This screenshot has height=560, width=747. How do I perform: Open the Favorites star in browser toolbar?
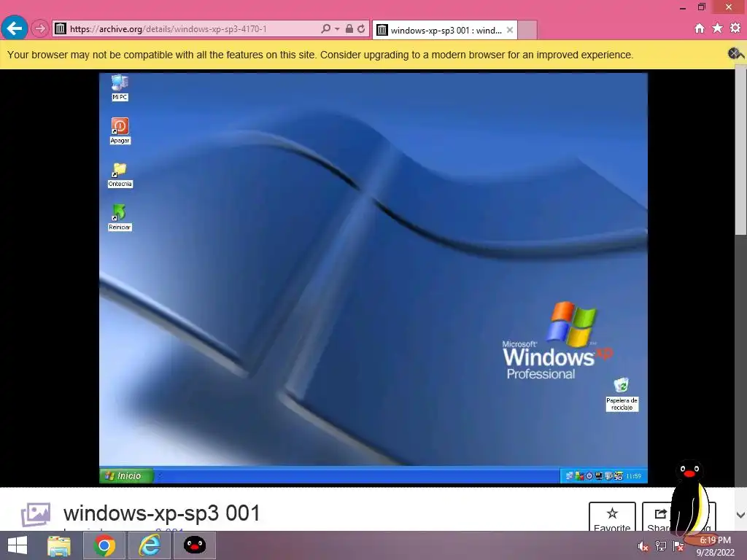tap(717, 28)
